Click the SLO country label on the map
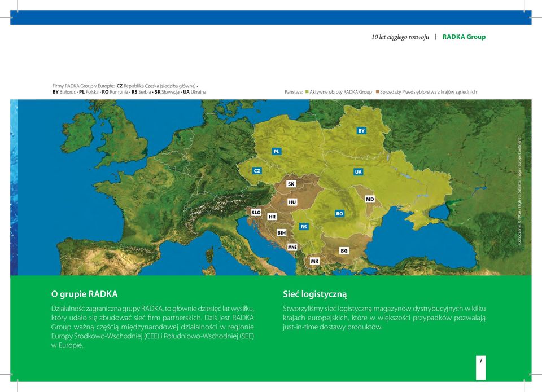Viewport: 542px width, 392px height. click(x=256, y=213)
